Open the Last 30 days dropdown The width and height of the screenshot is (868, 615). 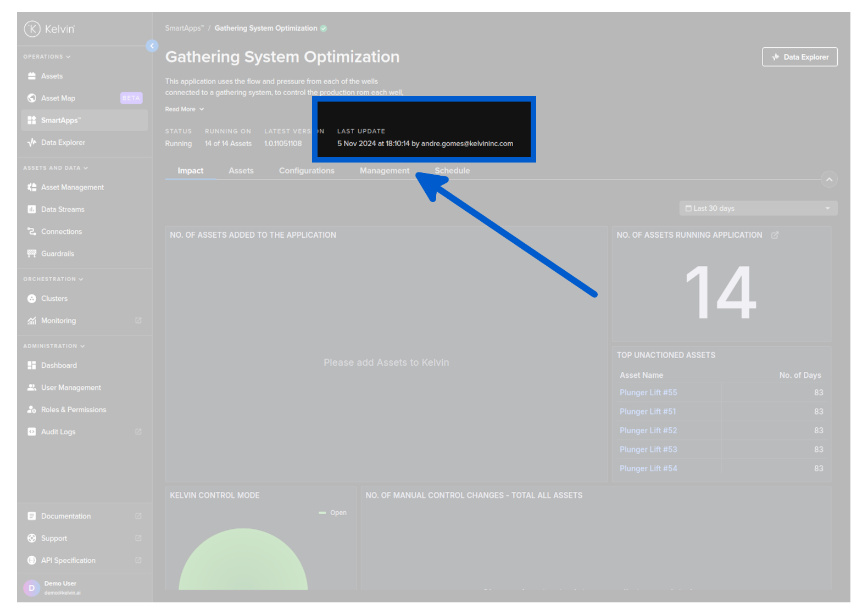758,209
